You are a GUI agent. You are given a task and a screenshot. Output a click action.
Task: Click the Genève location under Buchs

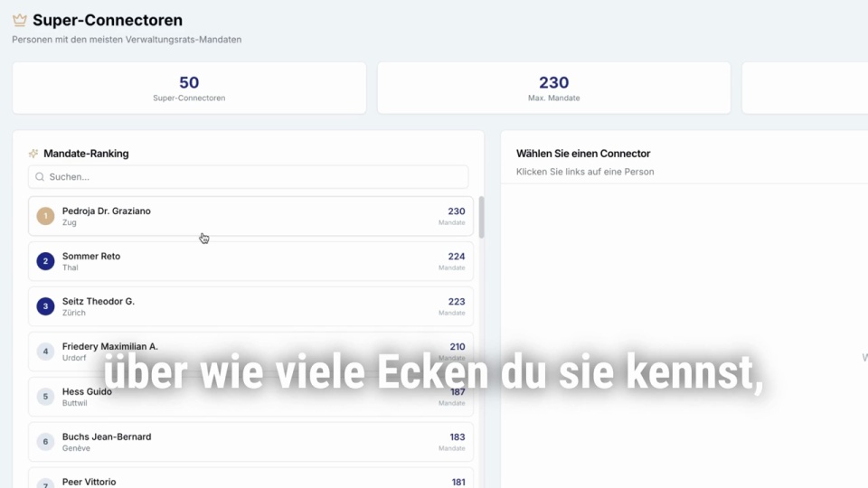76,448
